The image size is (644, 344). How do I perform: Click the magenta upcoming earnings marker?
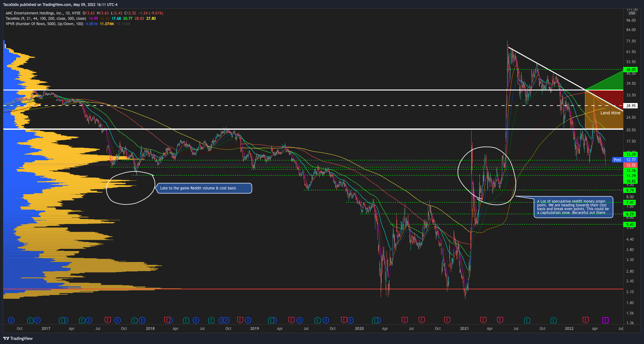[605, 320]
